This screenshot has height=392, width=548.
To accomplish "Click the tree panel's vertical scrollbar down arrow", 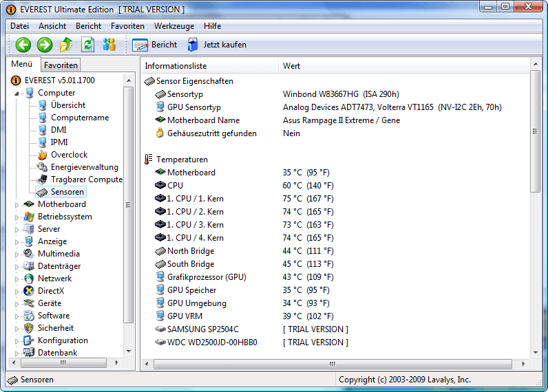I will pyautogui.click(x=129, y=351).
